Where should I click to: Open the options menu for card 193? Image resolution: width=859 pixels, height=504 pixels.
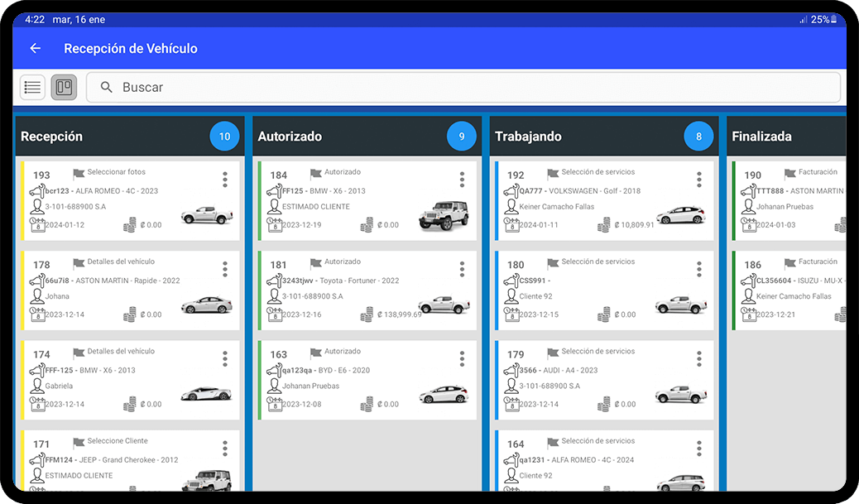click(x=224, y=179)
